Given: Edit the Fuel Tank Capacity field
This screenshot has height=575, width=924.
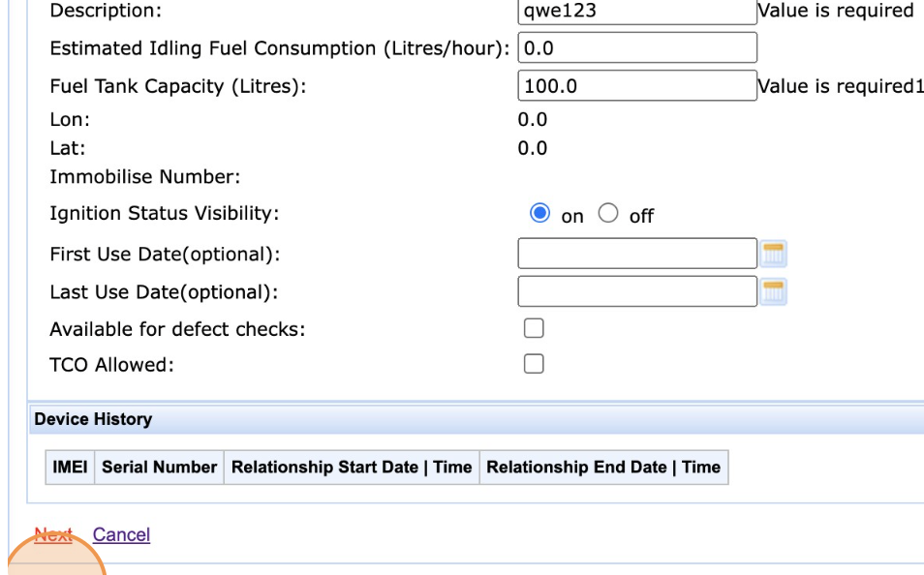Looking at the screenshot, I should (x=637, y=85).
